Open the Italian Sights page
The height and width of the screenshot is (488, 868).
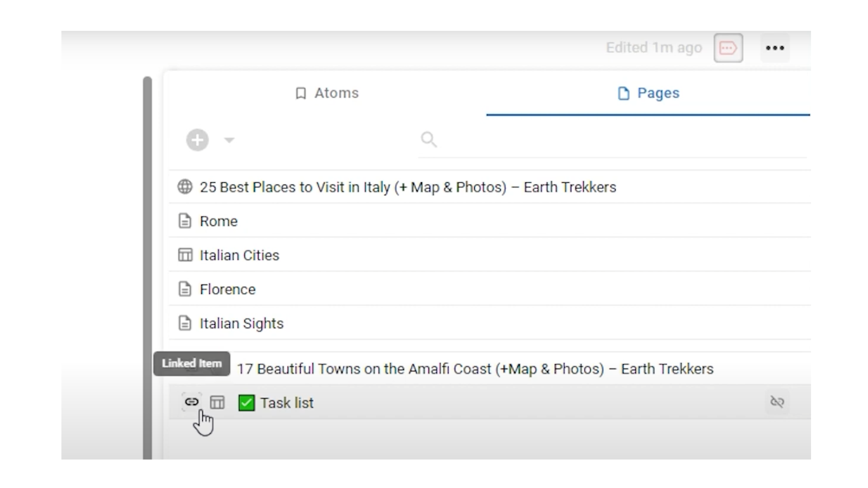click(x=241, y=324)
